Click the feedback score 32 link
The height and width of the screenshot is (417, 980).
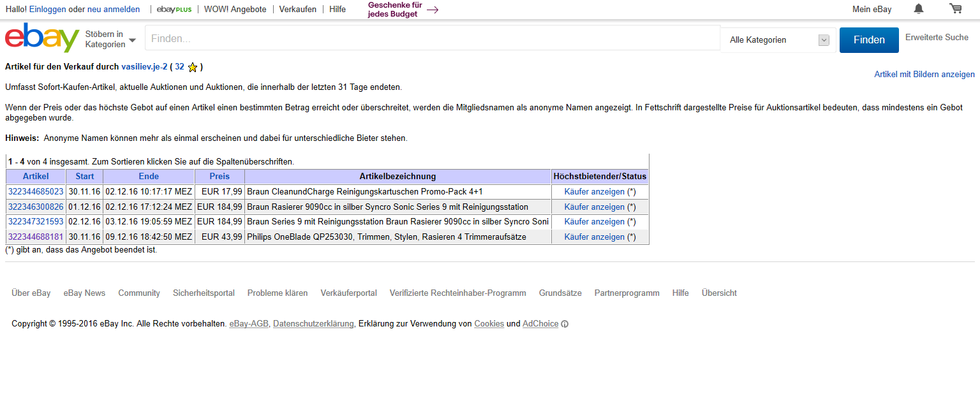pyautogui.click(x=179, y=66)
